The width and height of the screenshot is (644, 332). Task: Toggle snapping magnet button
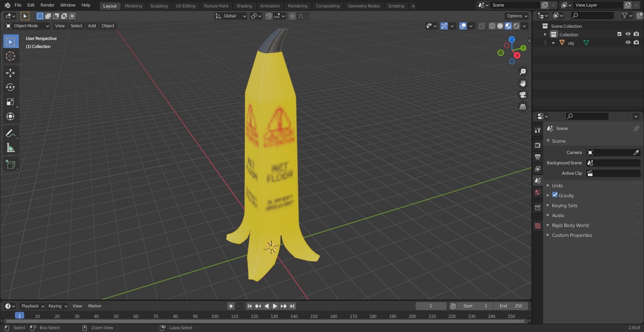(x=269, y=16)
